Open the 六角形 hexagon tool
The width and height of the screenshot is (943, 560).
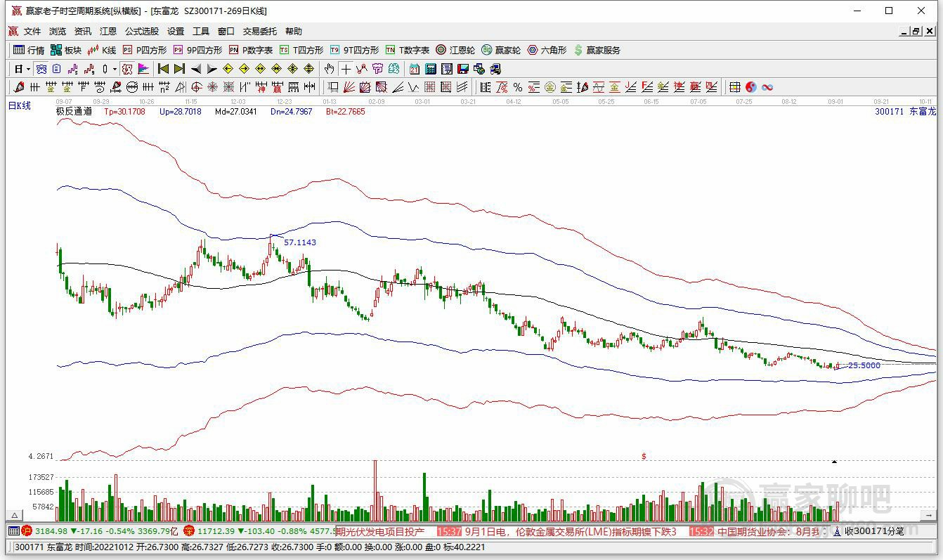pos(547,50)
